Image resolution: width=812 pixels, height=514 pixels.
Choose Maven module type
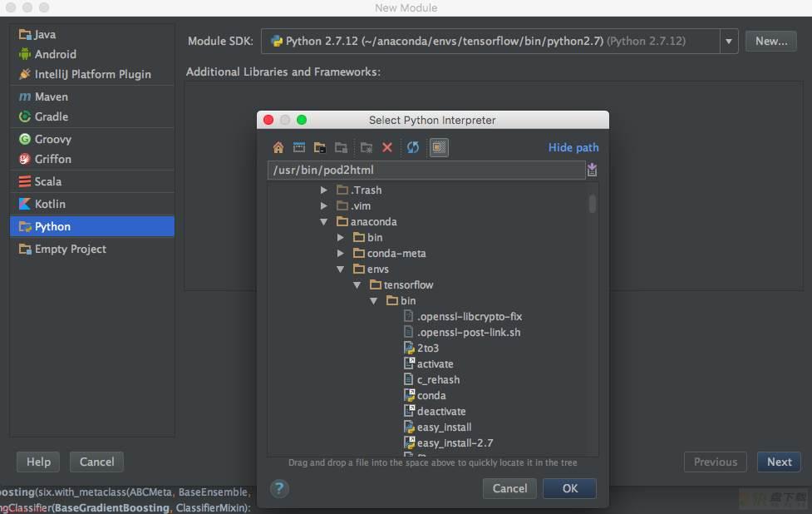[92, 96]
